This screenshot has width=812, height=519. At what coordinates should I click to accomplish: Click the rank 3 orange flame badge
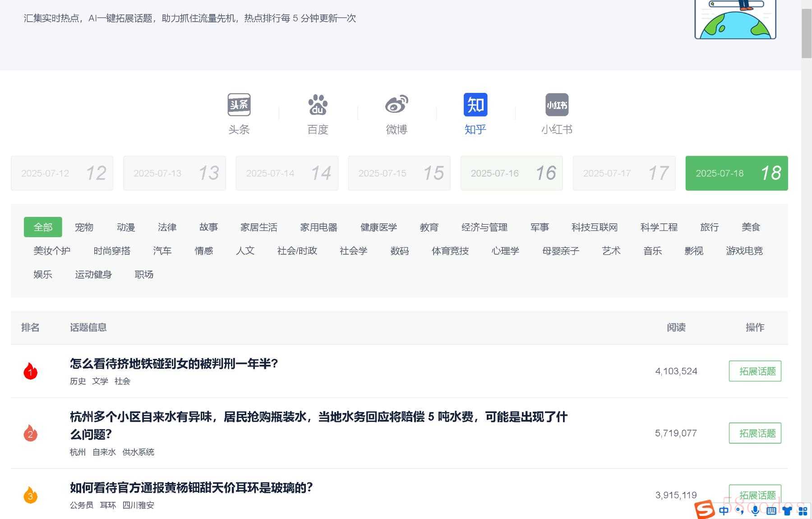31,495
